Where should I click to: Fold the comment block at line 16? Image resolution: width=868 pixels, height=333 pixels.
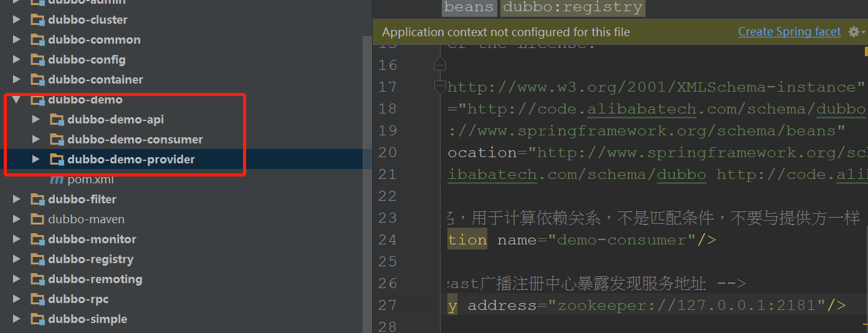[x=440, y=64]
